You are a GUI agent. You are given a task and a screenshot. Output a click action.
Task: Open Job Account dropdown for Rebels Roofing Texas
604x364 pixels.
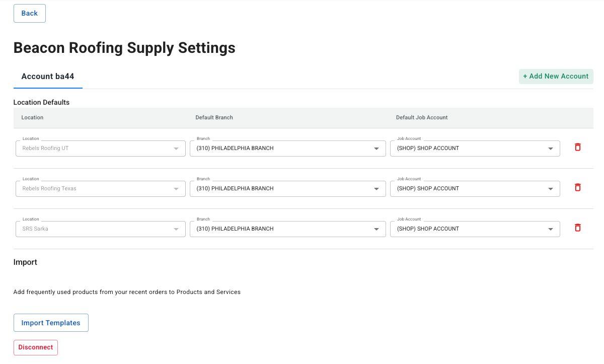click(475, 189)
